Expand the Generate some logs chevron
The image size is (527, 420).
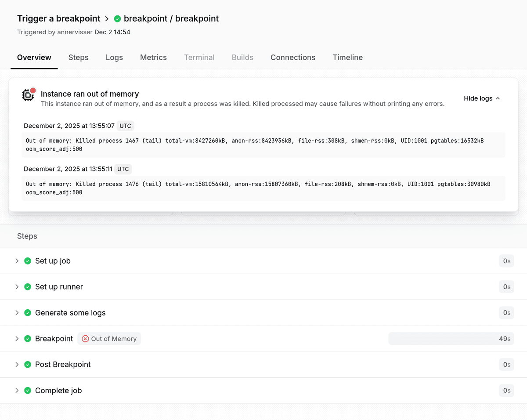(x=17, y=313)
